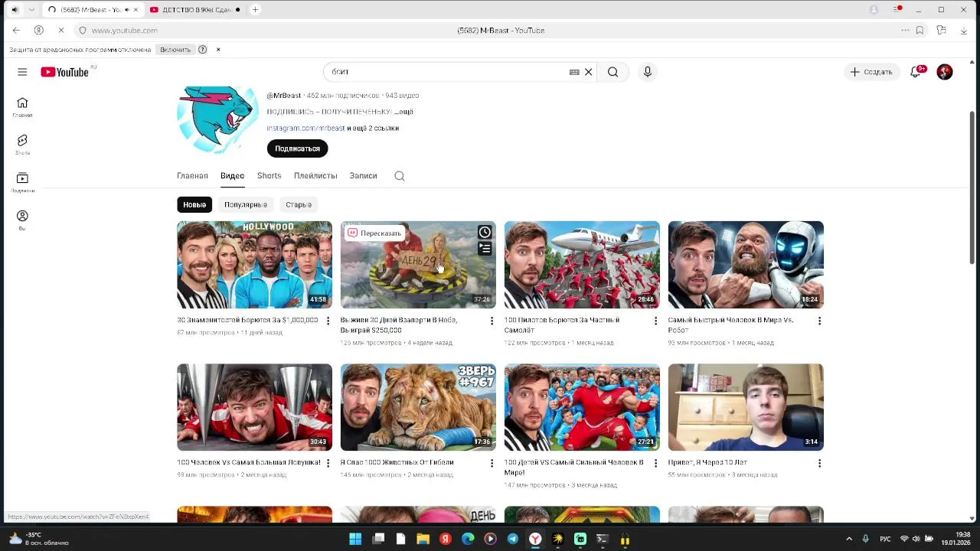
Task: Open the browser tab list dropdown
Action: [31, 10]
